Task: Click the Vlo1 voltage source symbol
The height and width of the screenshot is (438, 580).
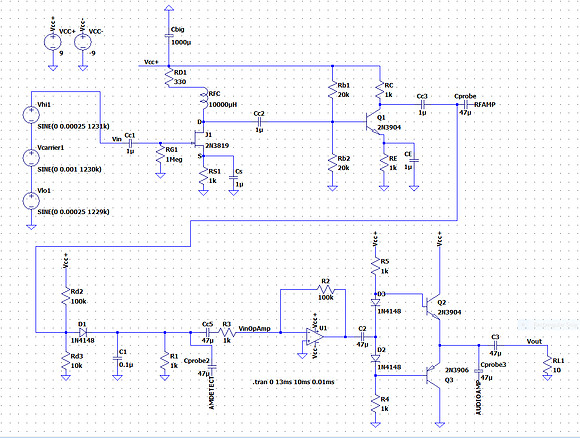Action: 31,201
